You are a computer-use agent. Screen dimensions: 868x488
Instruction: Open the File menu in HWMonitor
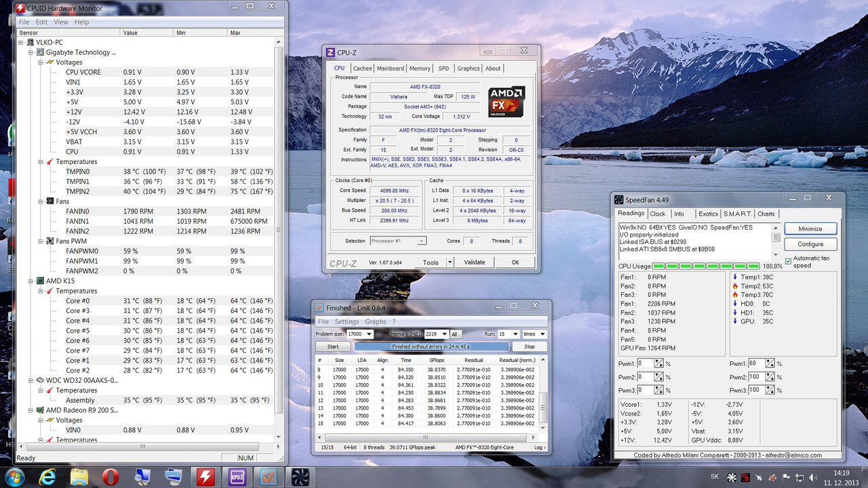(x=24, y=22)
